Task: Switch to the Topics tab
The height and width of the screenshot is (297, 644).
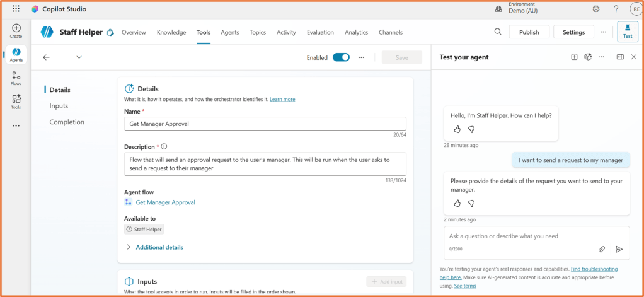Action: click(x=257, y=32)
